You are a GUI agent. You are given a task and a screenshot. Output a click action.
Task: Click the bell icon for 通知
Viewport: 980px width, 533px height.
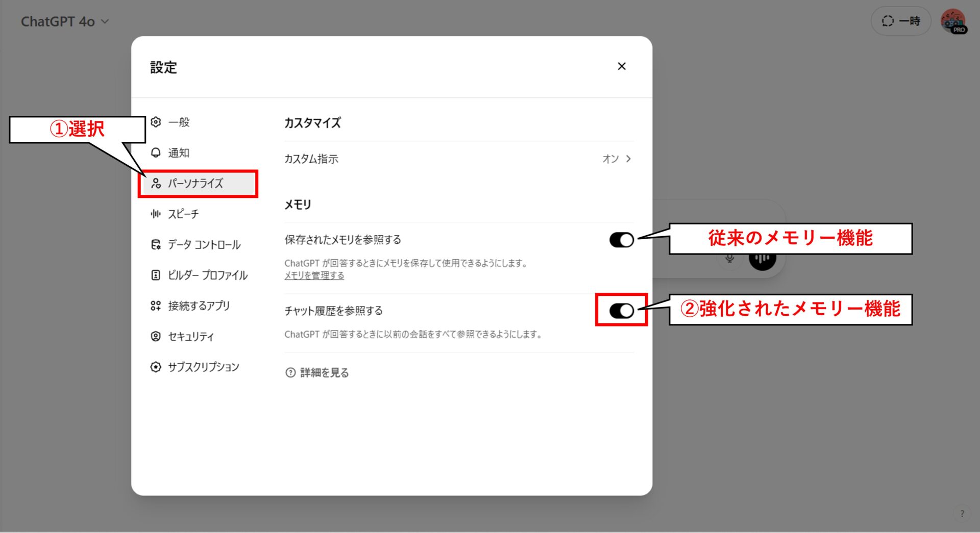click(156, 153)
